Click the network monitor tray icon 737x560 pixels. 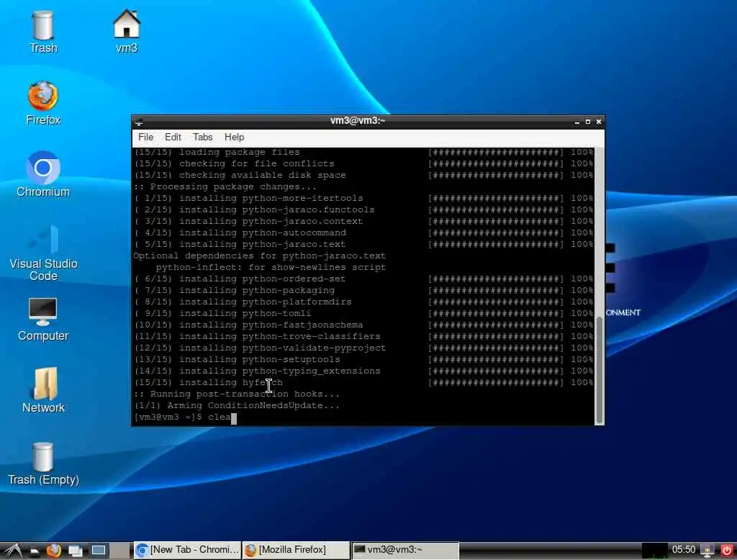point(707,550)
